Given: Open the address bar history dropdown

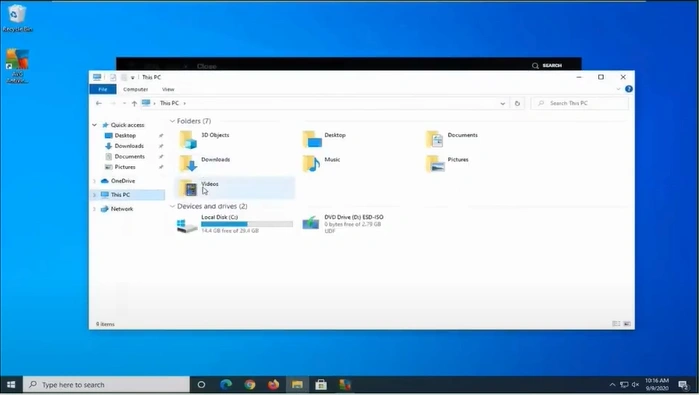Looking at the screenshot, I should coord(502,103).
